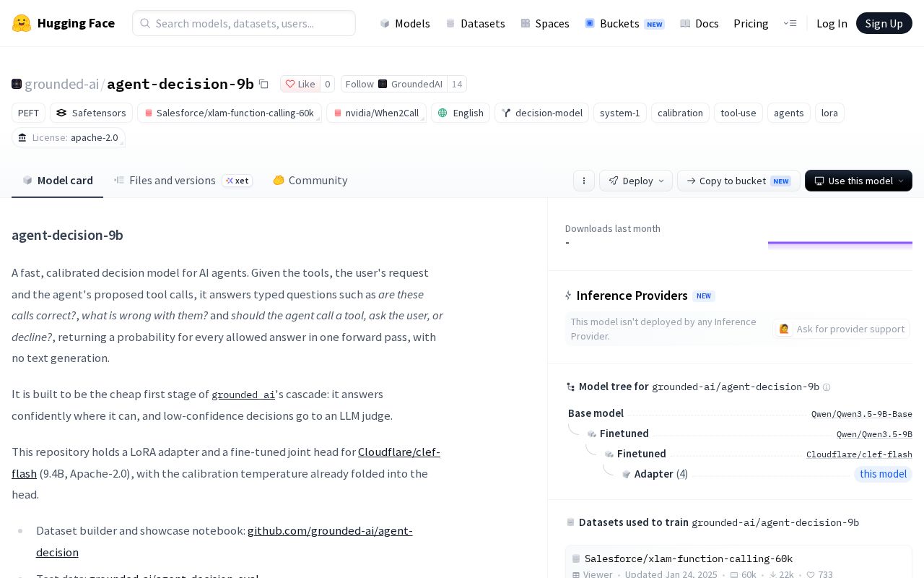Click the Log In link
Screen dimensions: 924x578
pos(832,23)
